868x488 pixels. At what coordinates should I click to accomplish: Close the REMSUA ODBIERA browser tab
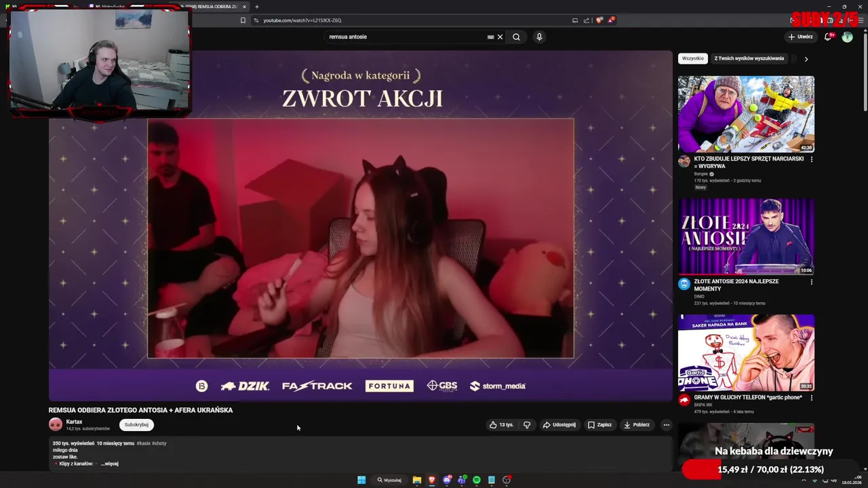[244, 7]
